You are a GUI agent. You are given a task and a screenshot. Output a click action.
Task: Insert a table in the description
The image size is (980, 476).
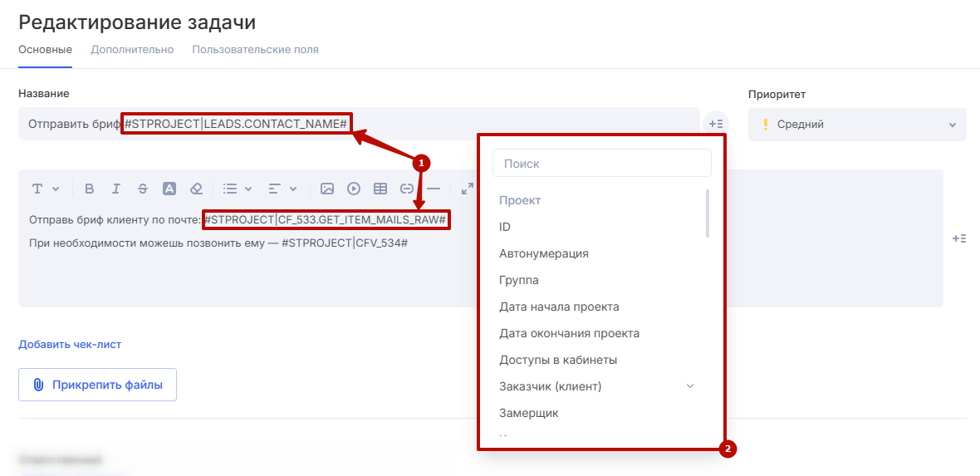tap(380, 189)
